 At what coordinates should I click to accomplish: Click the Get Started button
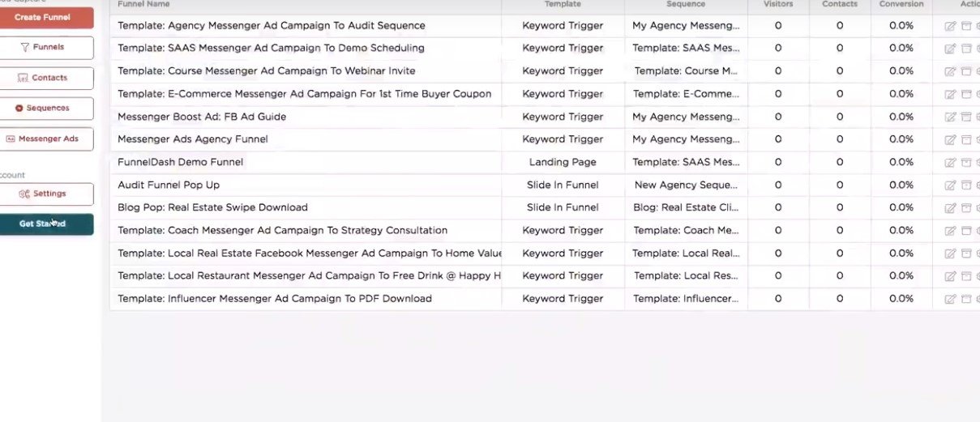pos(46,224)
